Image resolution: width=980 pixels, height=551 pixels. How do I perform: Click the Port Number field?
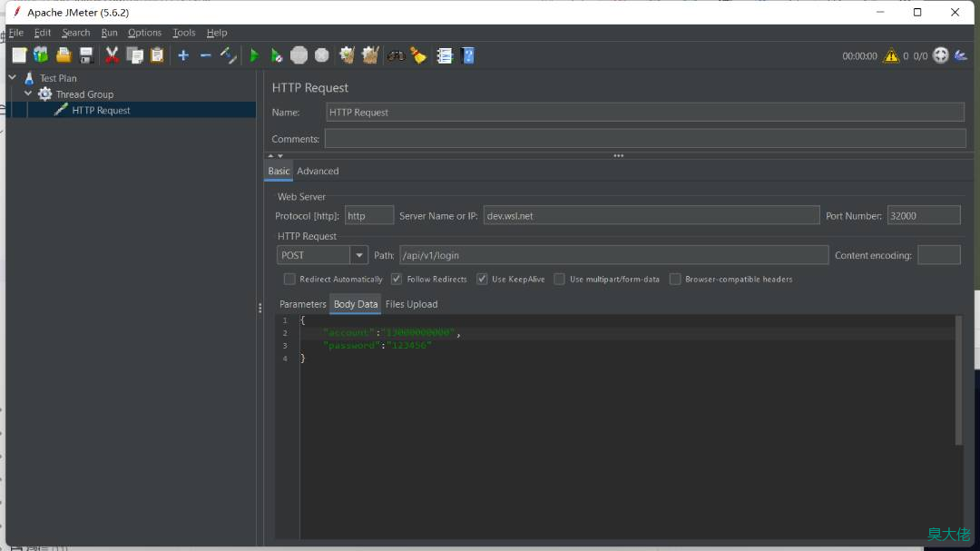924,215
